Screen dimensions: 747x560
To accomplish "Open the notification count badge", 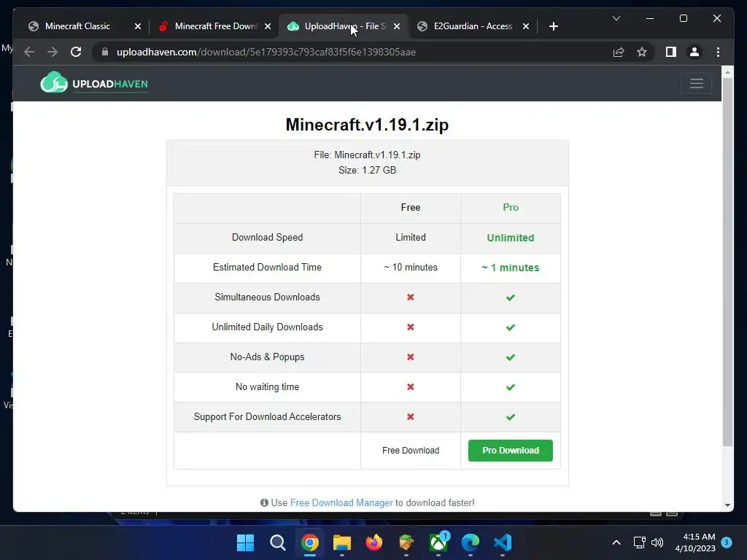I will (727, 542).
